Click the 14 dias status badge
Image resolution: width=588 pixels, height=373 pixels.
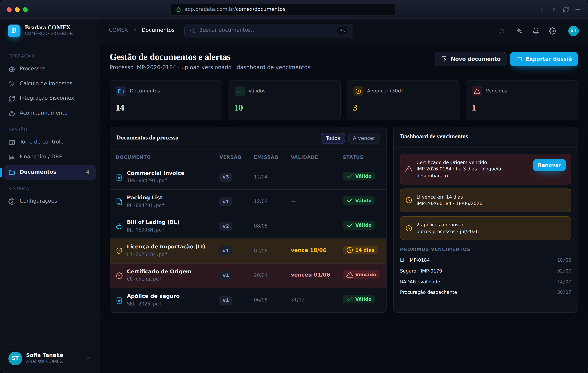tap(360, 250)
